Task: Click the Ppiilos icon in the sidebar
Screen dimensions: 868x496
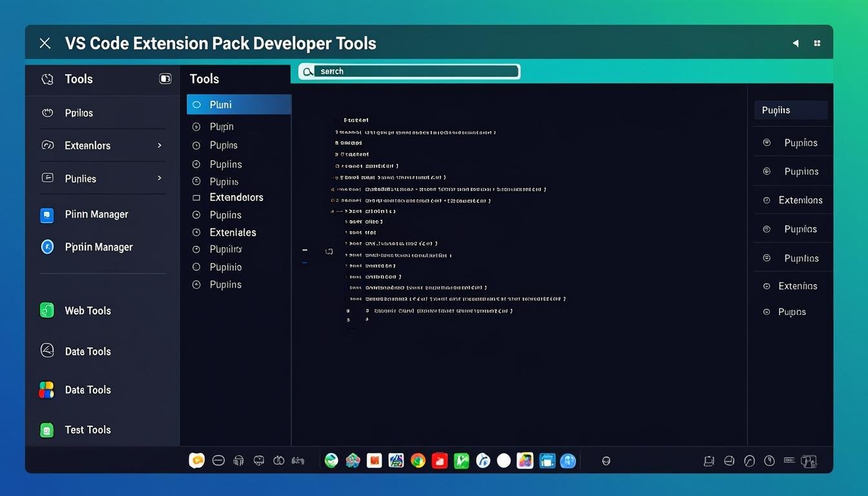Action: pos(47,112)
